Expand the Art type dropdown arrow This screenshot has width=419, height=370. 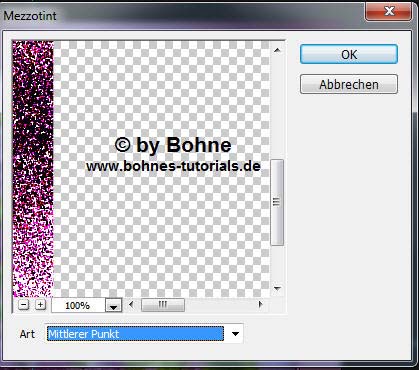tap(235, 334)
